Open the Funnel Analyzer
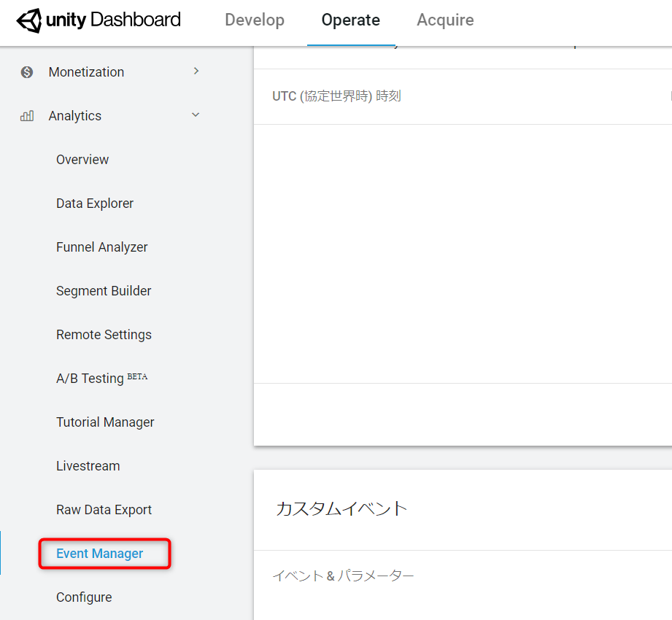 102,247
